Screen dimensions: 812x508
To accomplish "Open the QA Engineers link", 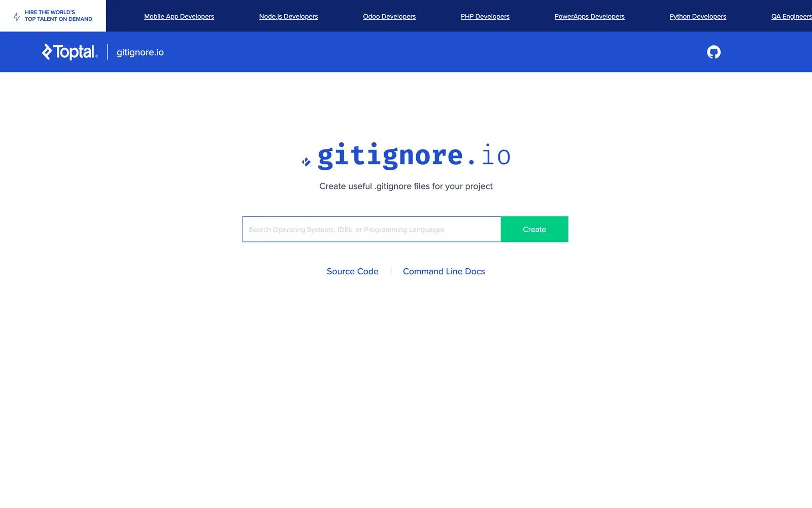I will pos(792,16).
